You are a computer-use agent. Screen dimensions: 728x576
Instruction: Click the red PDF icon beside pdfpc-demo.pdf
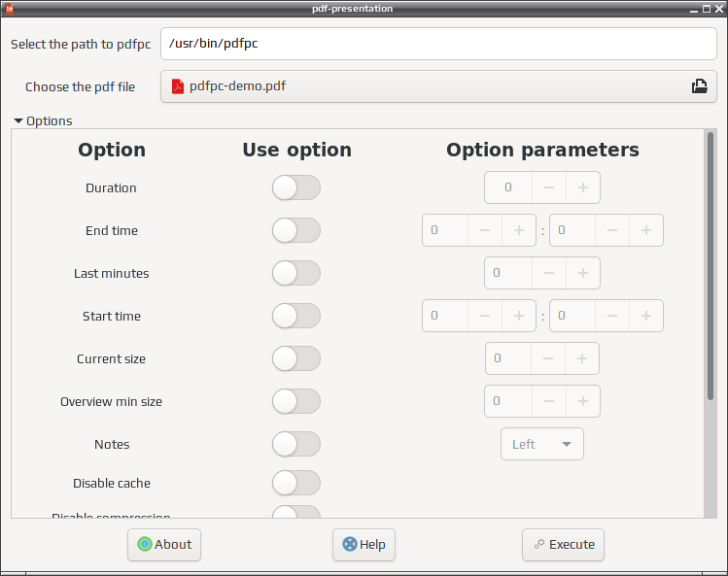point(177,86)
